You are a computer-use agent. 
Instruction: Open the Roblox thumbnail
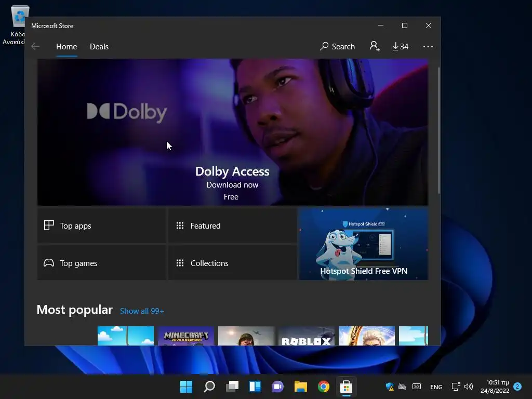click(307, 336)
